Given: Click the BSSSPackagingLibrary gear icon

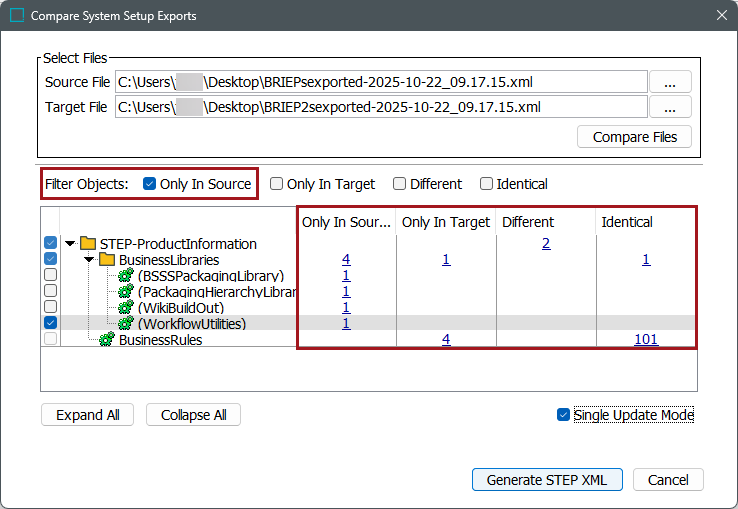Looking at the screenshot, I should click(x=126, y=276).
